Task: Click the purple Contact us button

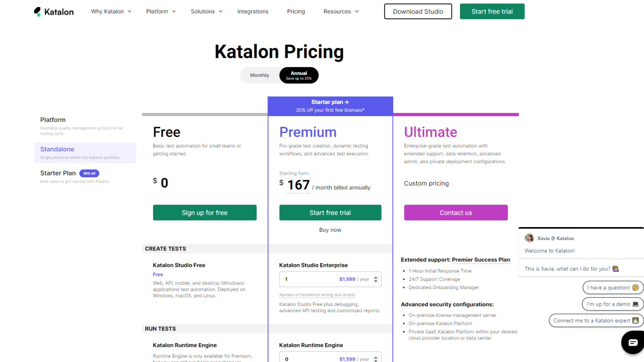Action: pos(456,213)
